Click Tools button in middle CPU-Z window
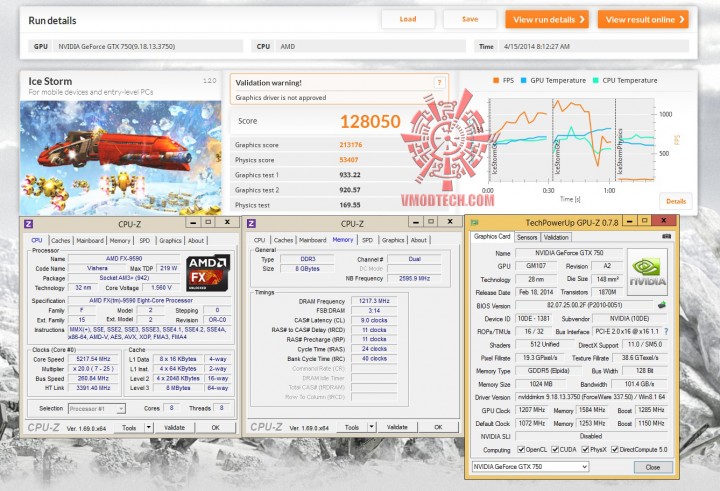The image size is (720, 491). pos(352,427)
